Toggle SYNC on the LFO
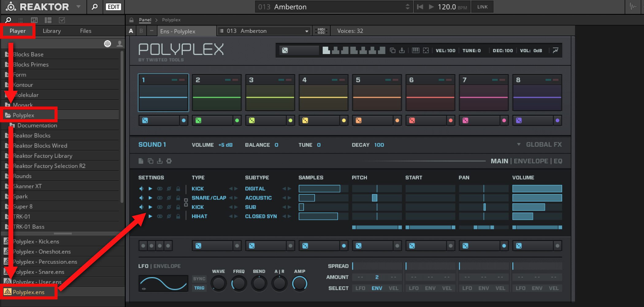 (x=199, y=279)
